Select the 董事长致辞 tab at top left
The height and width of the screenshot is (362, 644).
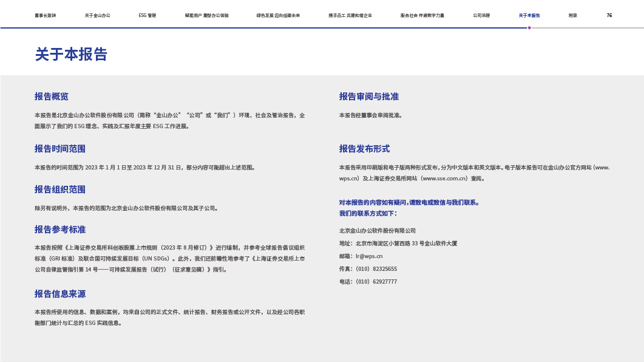click(x=46, y=15)
